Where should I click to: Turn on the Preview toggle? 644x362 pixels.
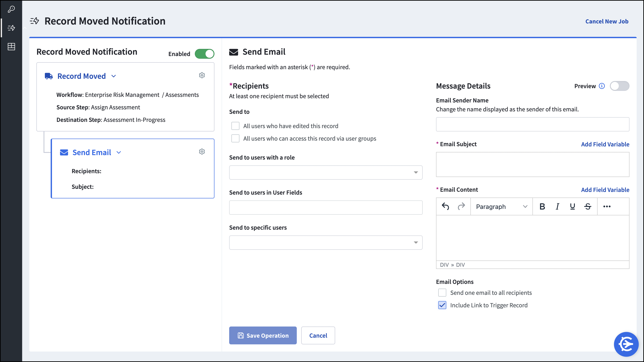pos(619,86)
